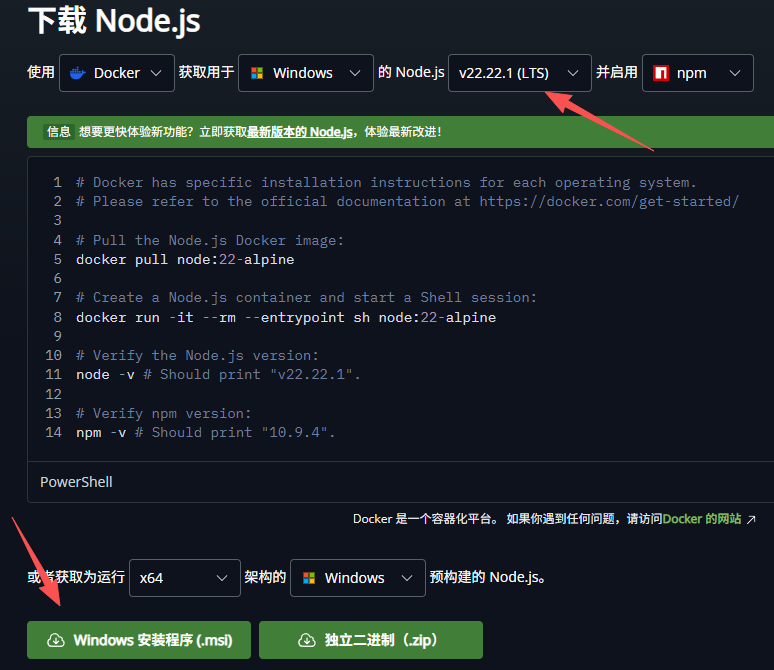Click the line "node -v # Should print"
The width and height of the screenshot is (774, 670).
pos(218,375)
